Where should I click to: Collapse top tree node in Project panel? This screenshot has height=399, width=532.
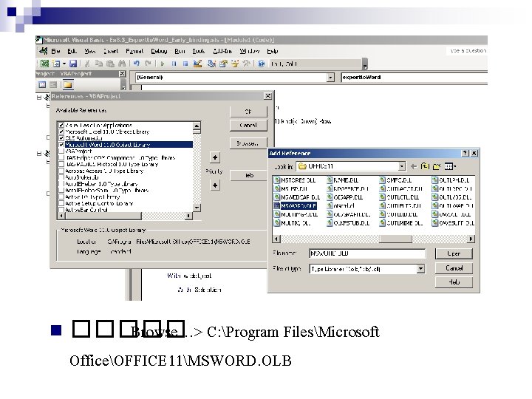point(39,98)
